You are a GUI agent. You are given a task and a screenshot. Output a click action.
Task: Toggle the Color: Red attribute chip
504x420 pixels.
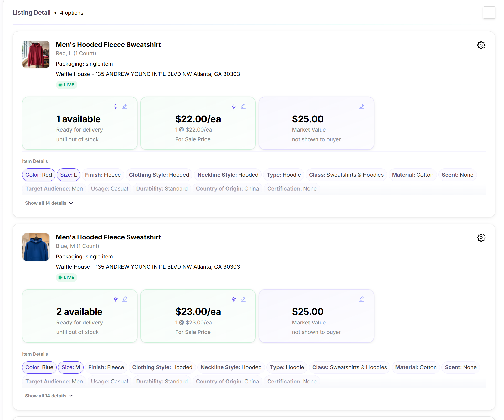pyautogui.click(x=38, y=175)
